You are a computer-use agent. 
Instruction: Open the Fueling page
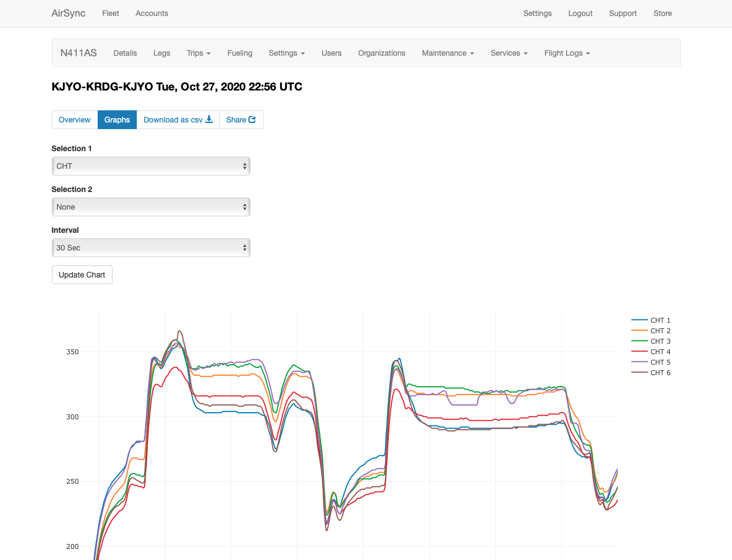pos(239,53)
